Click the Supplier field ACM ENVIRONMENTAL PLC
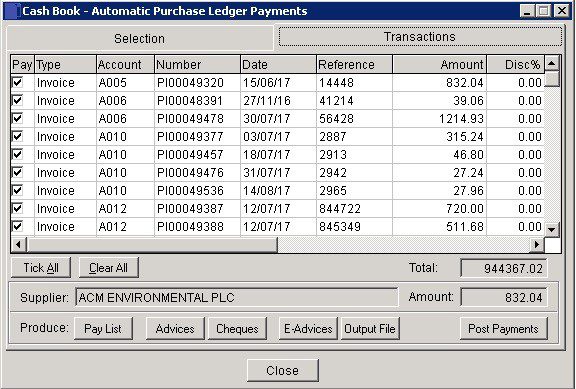This screenshot has height=389, width=576. (x=237, y=297)
